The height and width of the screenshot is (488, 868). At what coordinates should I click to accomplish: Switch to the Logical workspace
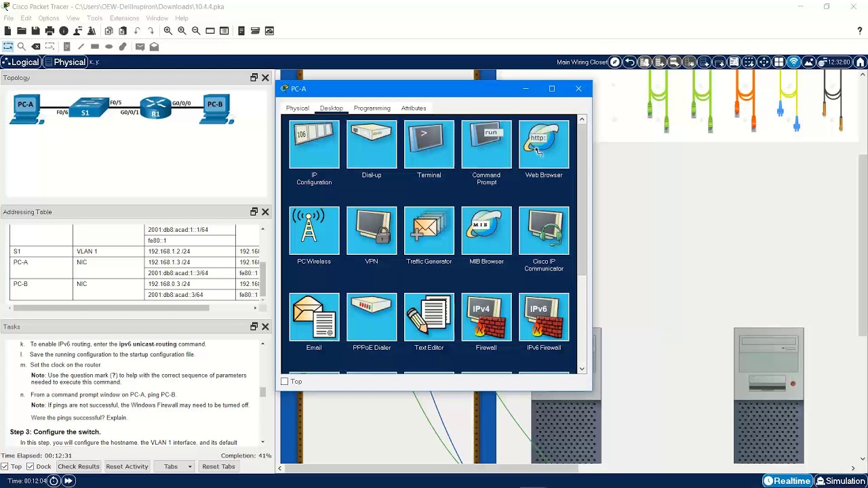coord(20,62)
